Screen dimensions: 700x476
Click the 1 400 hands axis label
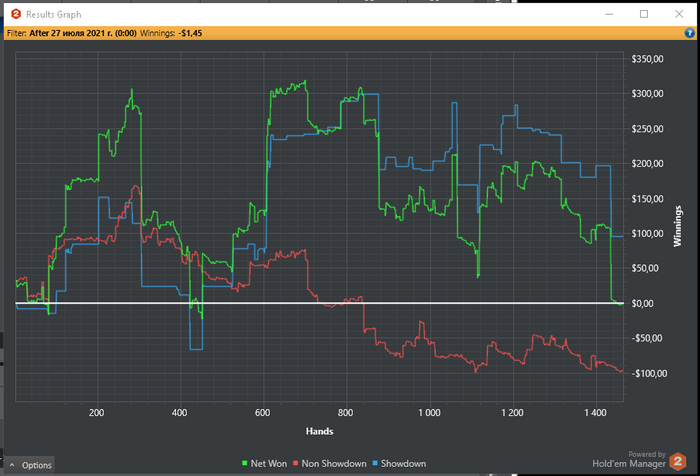[596, 413]
